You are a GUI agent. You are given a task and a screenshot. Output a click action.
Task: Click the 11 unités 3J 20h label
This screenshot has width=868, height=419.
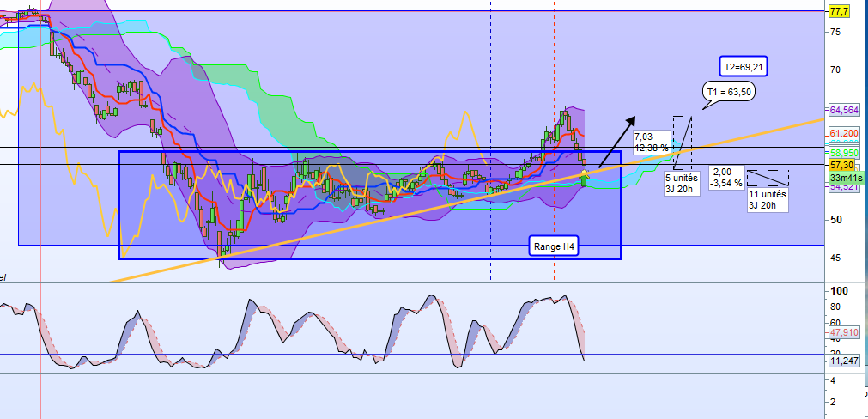pos(768,200)
